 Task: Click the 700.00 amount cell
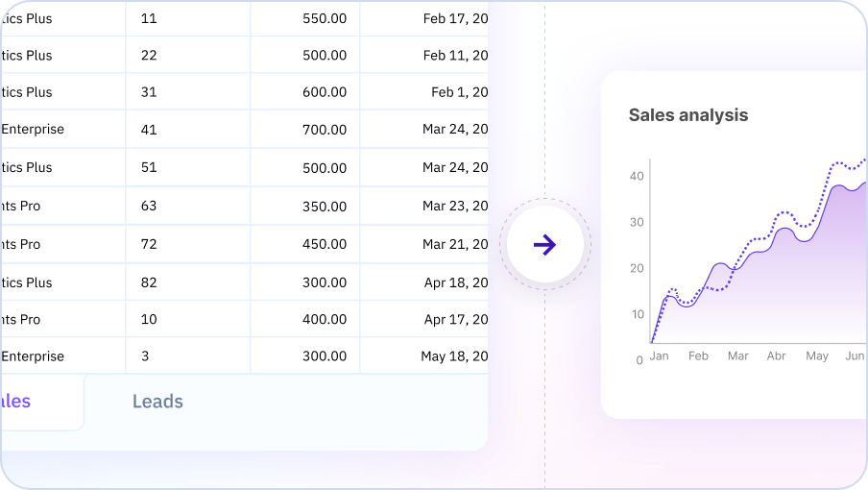click(305, 129)
